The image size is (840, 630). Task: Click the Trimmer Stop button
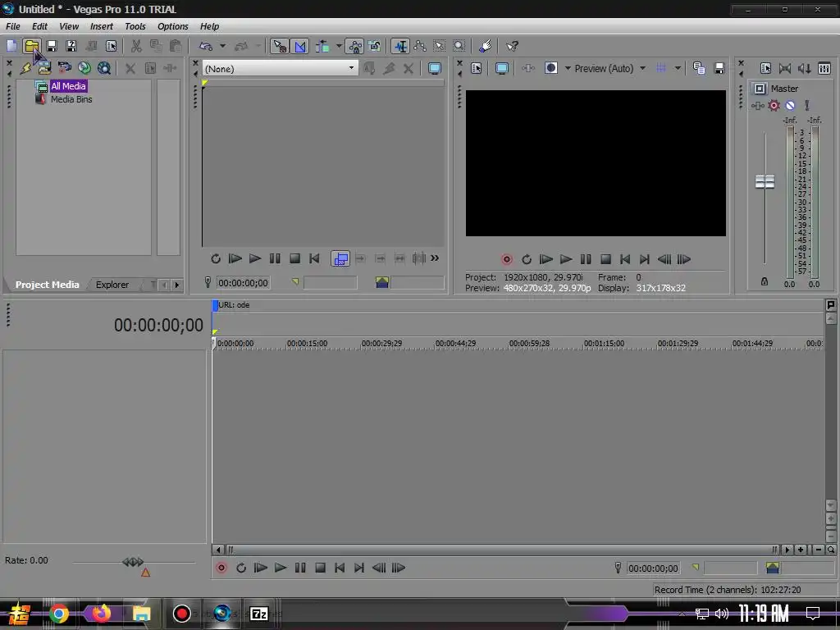pyautogui.click(x=294, y=258)
